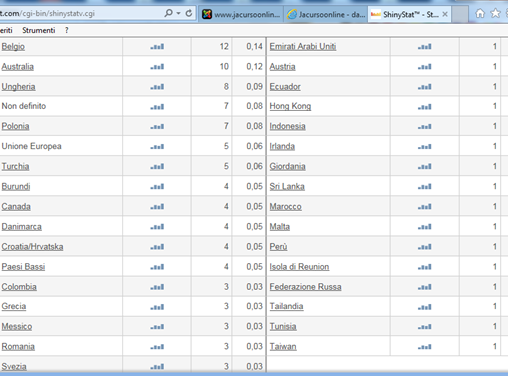The width and height of the screenshot is (508, 376).
Task: Open address bar dropdown arrow
Action: tap(178, 14)
